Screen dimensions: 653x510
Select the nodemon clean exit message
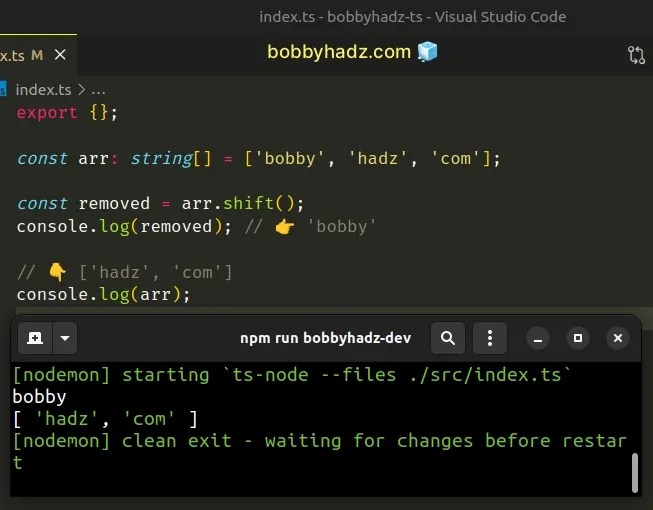(x=319, y=451)
